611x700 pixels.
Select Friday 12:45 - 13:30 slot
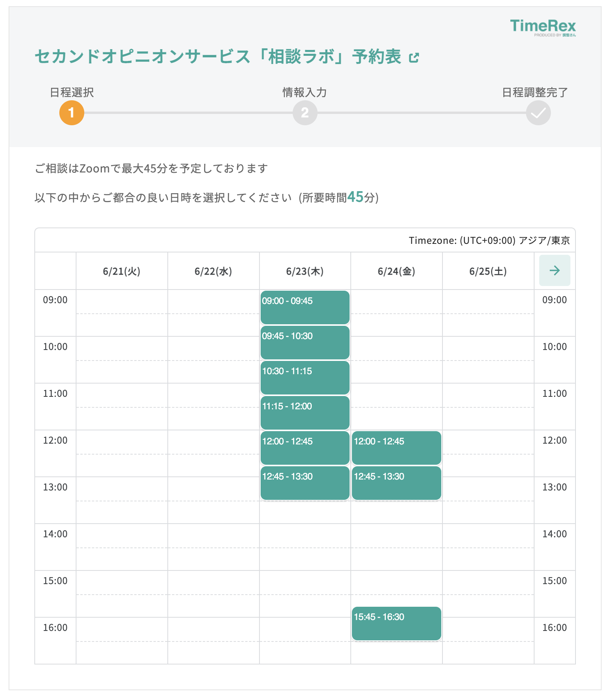click(x=396, y=483)
